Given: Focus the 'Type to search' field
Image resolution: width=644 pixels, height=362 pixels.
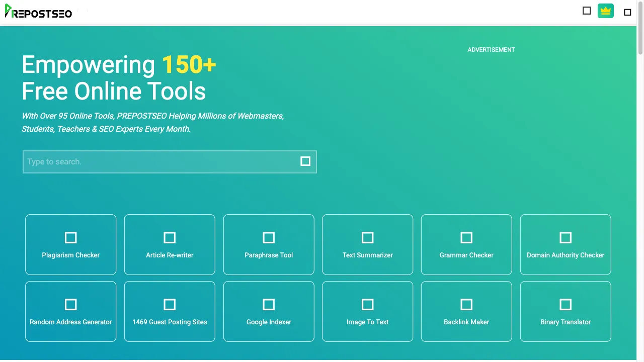Looking at the screenshot, I should (170, 162).
